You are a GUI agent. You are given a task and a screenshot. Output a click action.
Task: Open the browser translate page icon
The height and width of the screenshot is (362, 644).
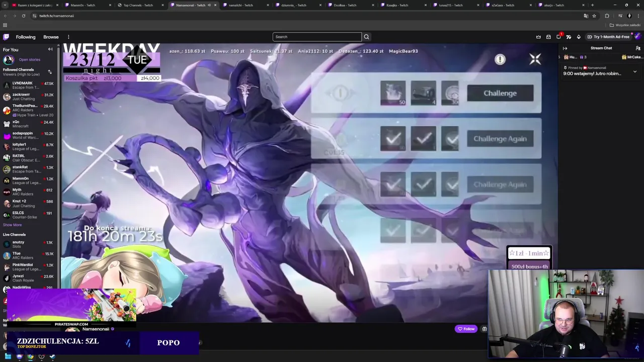[x=586, y=16]
